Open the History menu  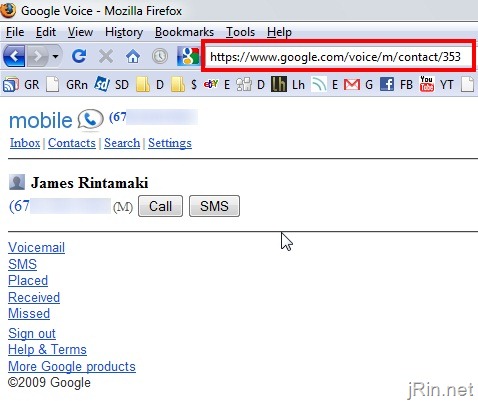pyautogui.click(x=124, y=32)
